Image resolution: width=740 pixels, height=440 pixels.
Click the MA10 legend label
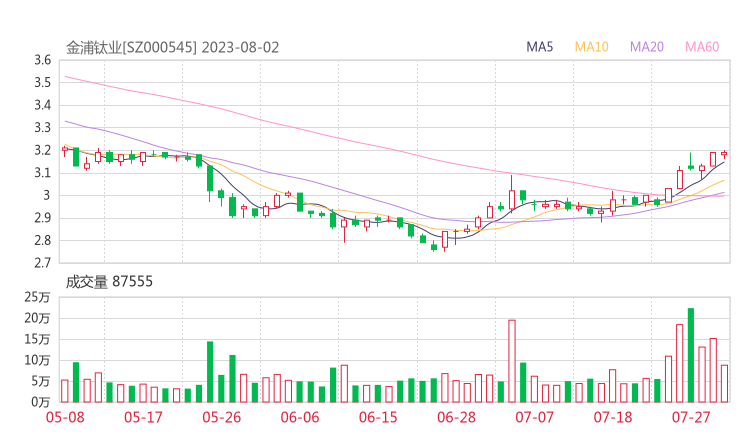[x=591, y=47]
